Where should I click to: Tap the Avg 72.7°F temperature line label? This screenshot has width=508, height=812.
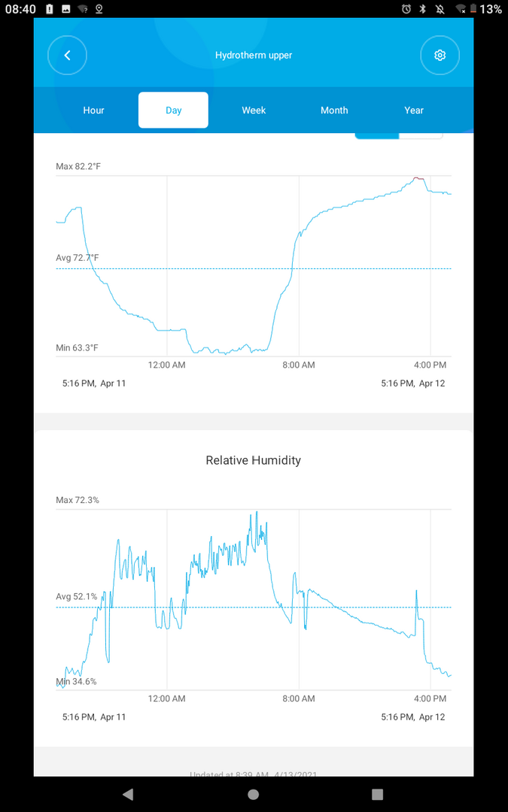pyautogui.click(x=78, y=258)
